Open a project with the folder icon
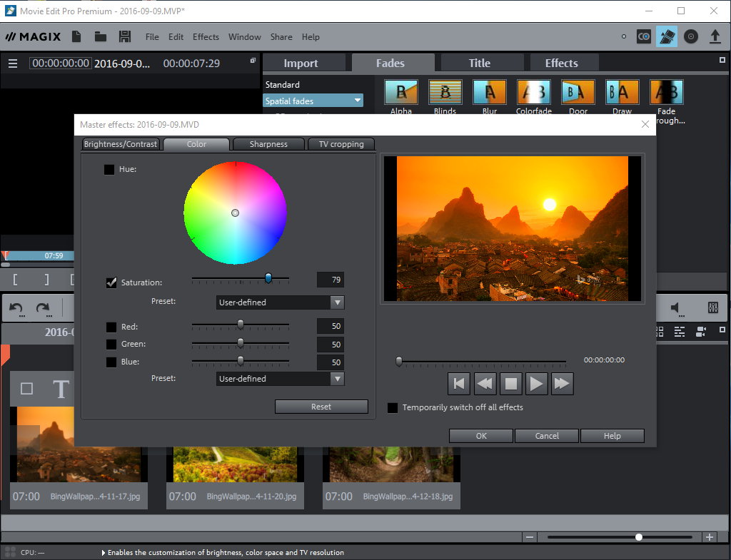Image resolution: width=731 pixels, height=560 pixels. click(x=100, y=37)
